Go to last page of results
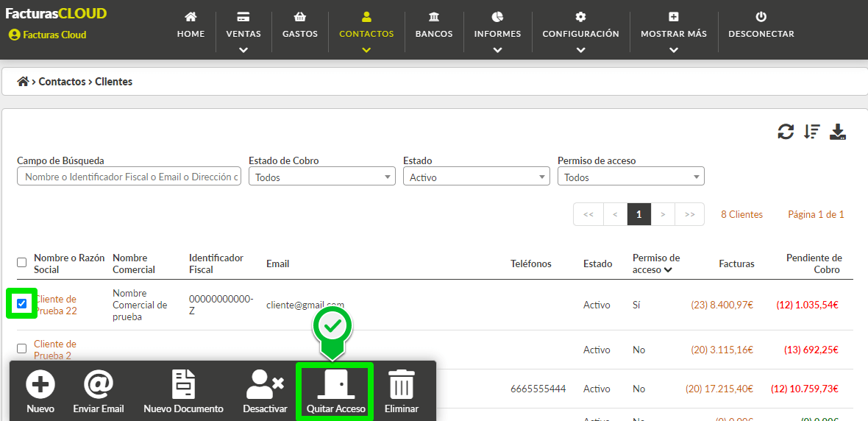This screenshot has width=868, height=421. [x=690, y=214]
